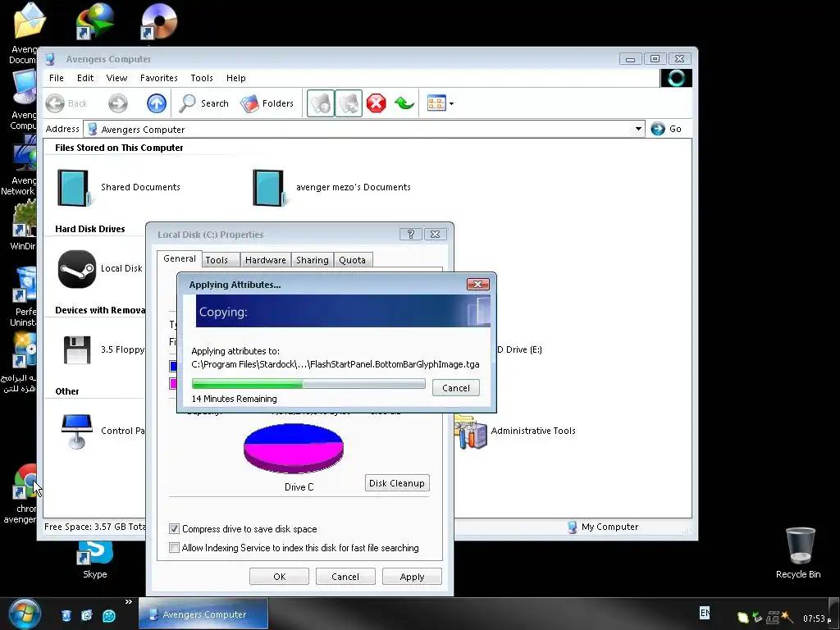The height and width of the screenshot is (630, 840).
Task: Expand the Address bar dropdown
Action: [638, 129]
